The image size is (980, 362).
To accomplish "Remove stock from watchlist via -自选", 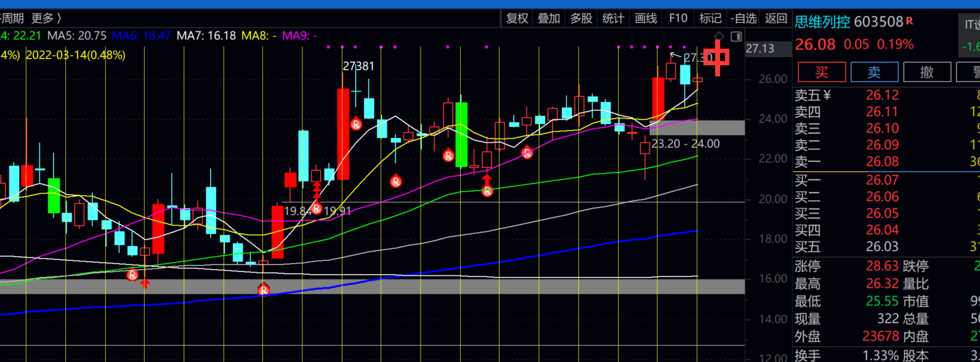I will pyautogui.click(x=743, y=18).
